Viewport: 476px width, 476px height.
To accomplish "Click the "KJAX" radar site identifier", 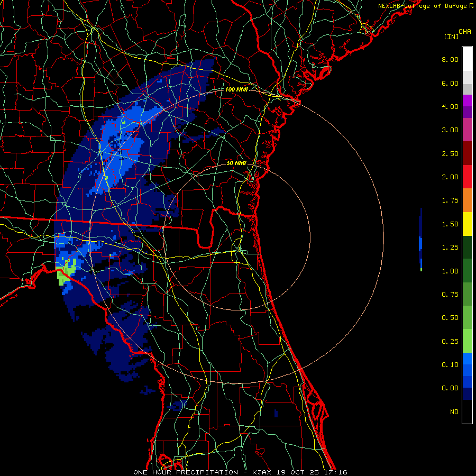I will pyautogui.click(x=262, y=472).
